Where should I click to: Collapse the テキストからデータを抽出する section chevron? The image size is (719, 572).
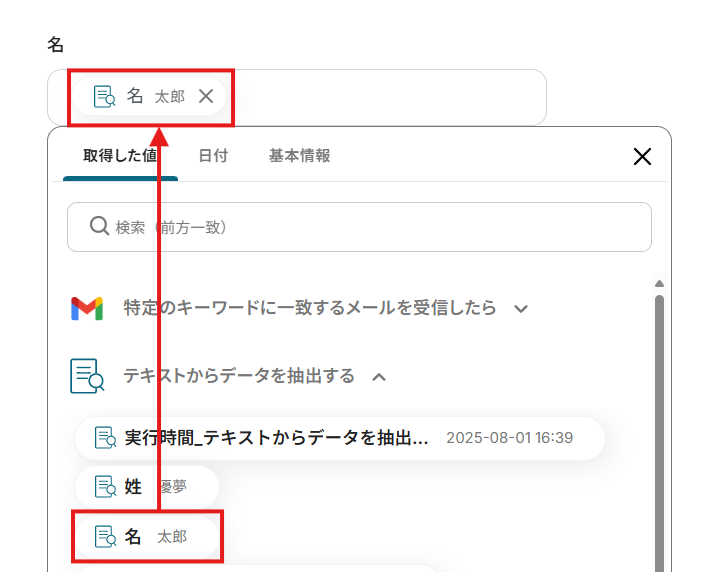tap(379, 377)
